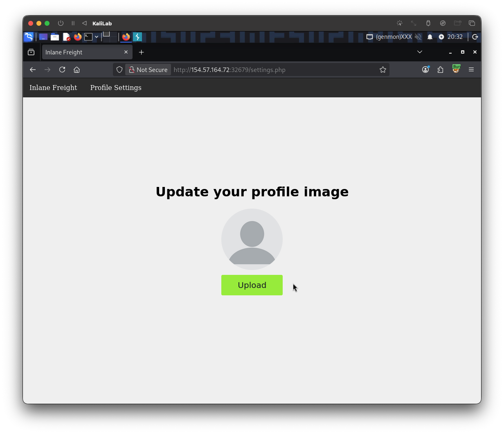Open the notifications bell icon
504x434 pixels.
pyautogui.click(x=430, y=37)
